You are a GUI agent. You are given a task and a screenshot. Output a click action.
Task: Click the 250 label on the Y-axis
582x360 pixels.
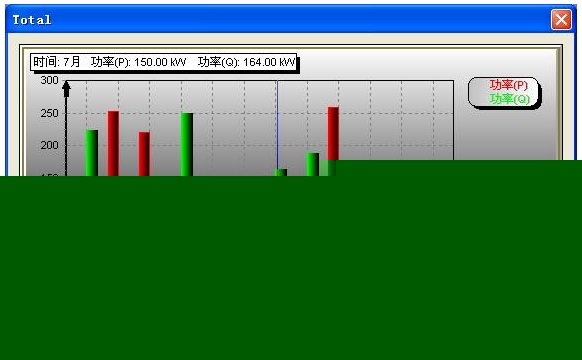(49, 113)
